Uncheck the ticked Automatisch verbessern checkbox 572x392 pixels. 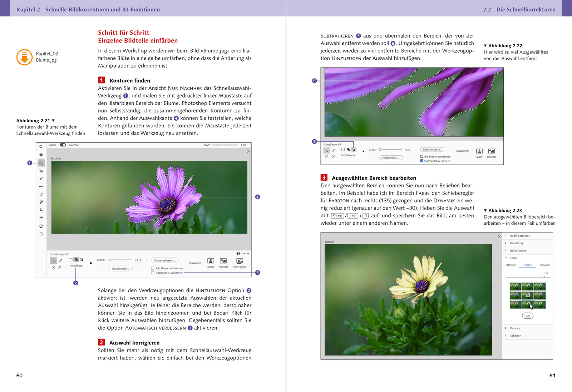coord(422,161)
